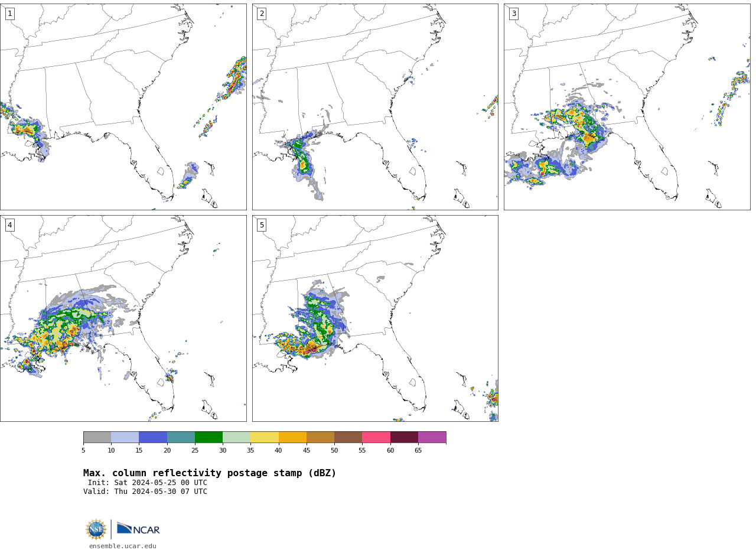Open ensemble member 4 map thumbnail
The width and height of the screenshot is (756, 553).
[123, 318]
